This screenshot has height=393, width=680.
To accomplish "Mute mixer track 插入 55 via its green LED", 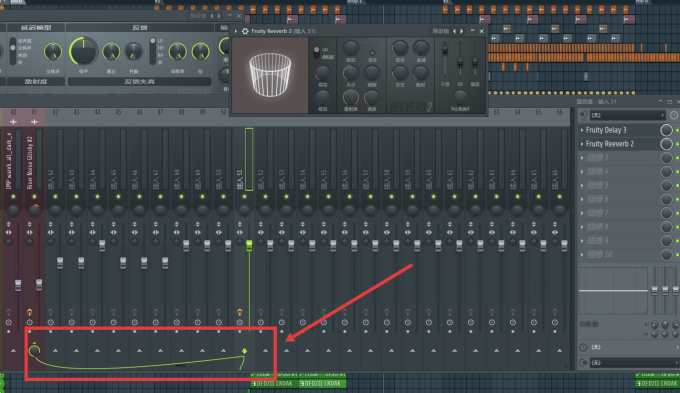I will [x=328, y=197].
